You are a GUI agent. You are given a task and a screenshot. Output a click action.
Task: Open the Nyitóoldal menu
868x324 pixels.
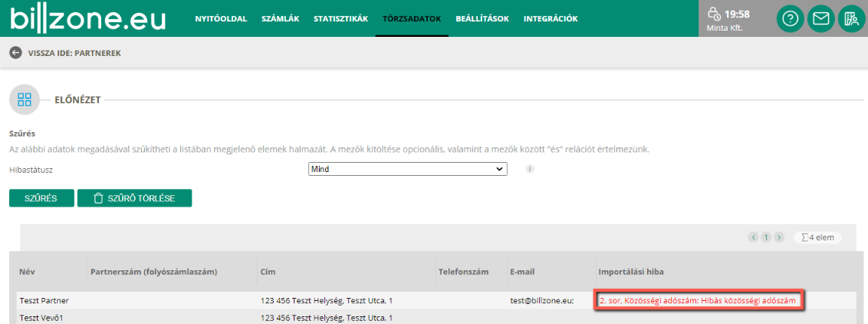(x=221, y=19)
